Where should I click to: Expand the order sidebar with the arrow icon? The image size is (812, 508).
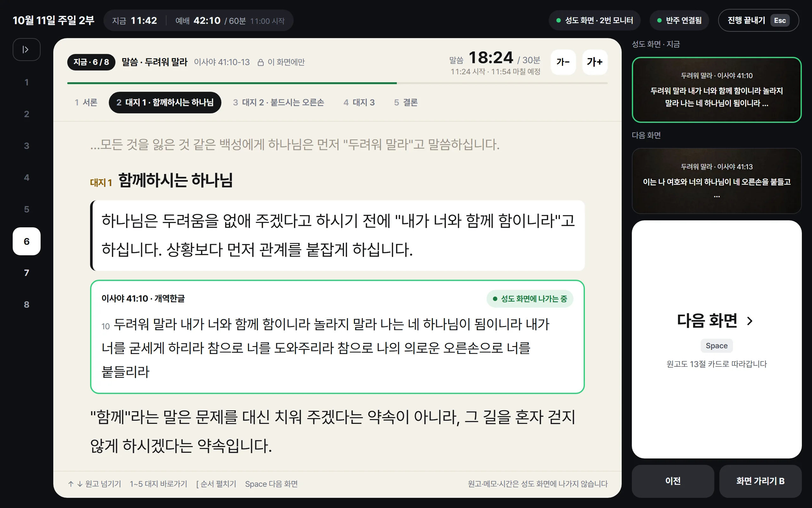pyautogui.click(x=27, y=50)
